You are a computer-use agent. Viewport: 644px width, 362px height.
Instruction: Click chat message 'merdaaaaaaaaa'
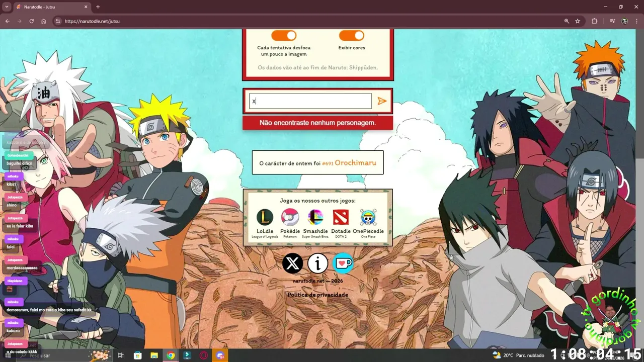[22, 268]
